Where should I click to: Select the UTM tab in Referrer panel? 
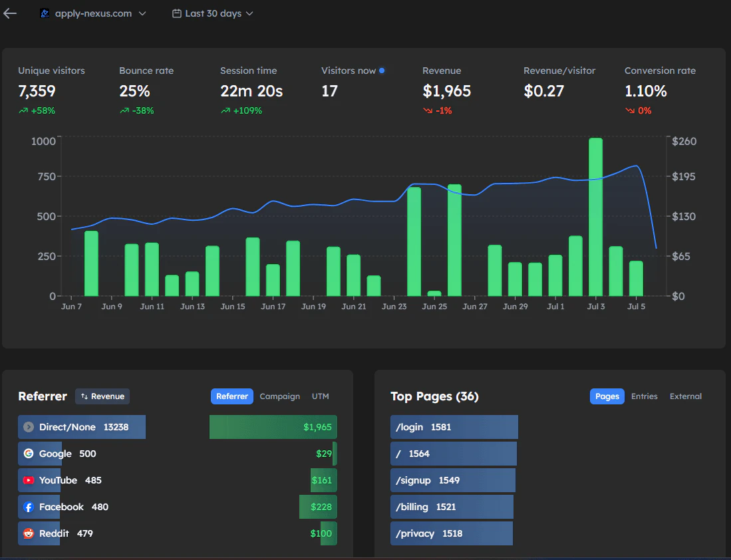coord(320,396)
